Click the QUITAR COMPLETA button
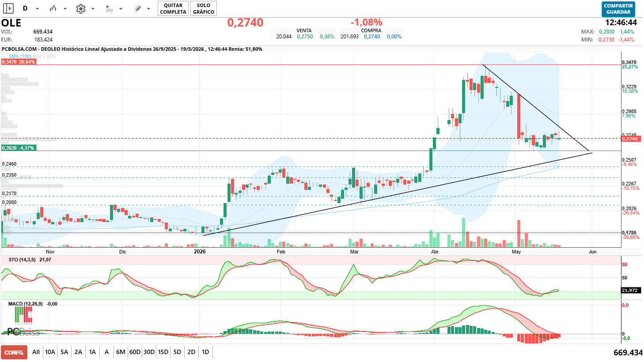This screenshot has height=362, width=644. tap(173, 8)
